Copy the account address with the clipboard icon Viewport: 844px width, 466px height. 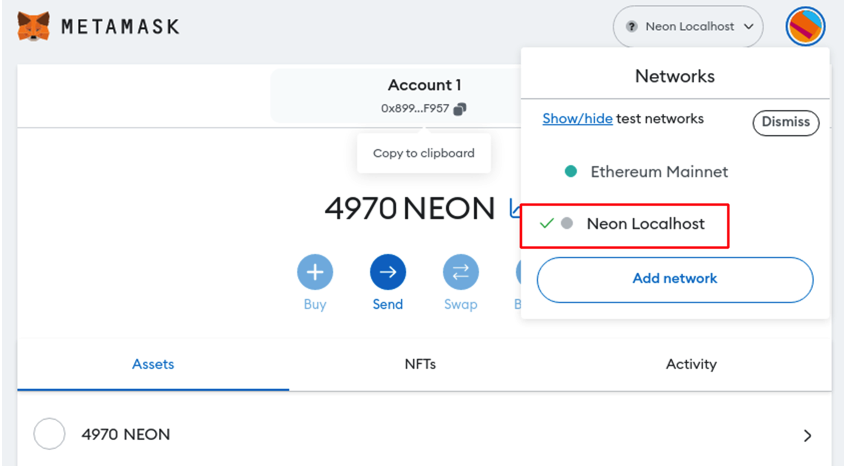click(x=460, y=109)
